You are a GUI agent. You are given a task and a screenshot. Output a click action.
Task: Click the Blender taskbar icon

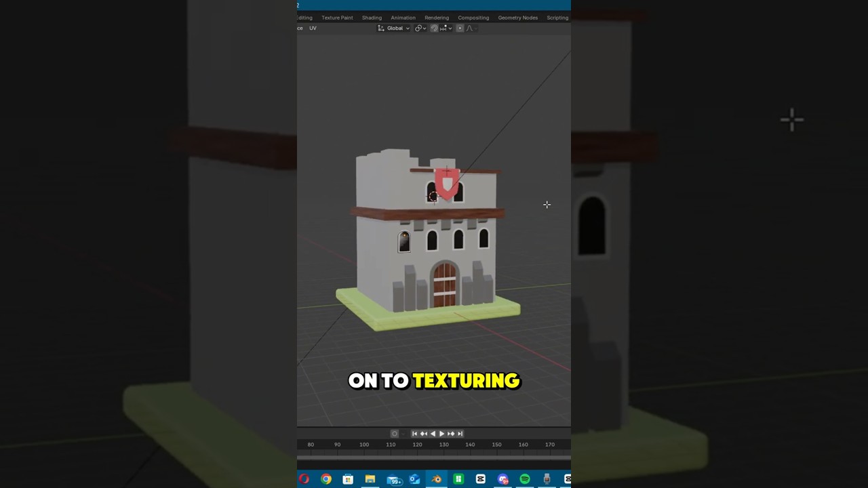(x=437, y=479)
